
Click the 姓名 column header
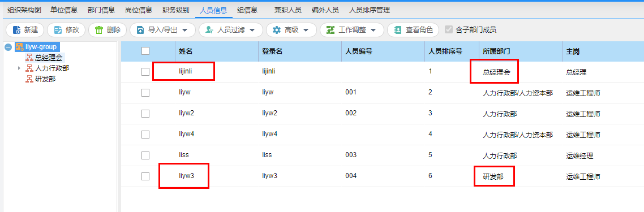coord(186,51)
